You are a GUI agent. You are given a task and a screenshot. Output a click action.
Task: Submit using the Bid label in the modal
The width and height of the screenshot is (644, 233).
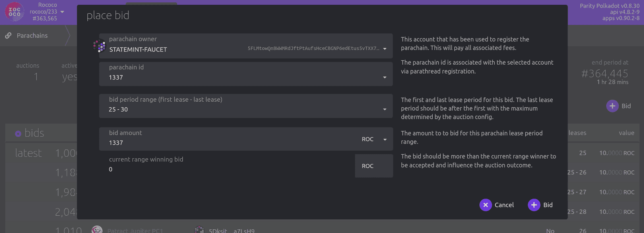click(548, 205)
